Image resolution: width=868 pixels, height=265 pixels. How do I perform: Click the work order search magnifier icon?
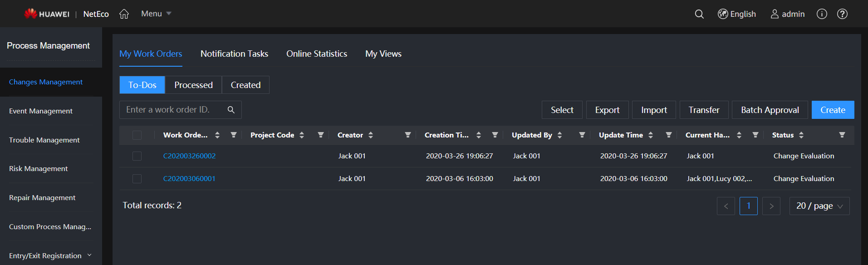(x=231, y=110)
